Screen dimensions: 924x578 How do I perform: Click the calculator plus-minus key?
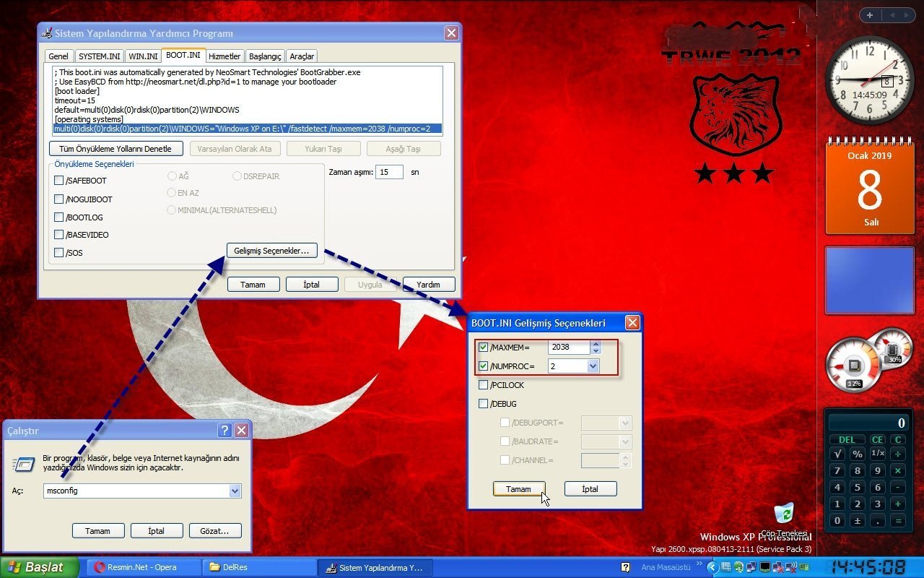click(x=858, y=521)
